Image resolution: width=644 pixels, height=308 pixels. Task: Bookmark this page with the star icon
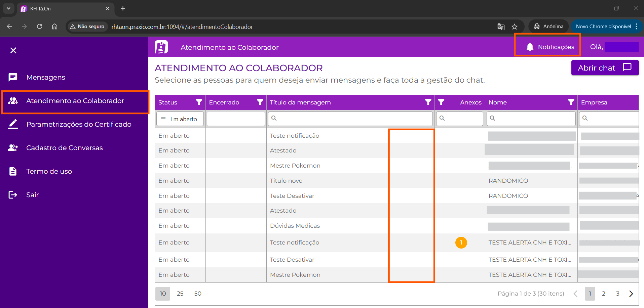515,27
